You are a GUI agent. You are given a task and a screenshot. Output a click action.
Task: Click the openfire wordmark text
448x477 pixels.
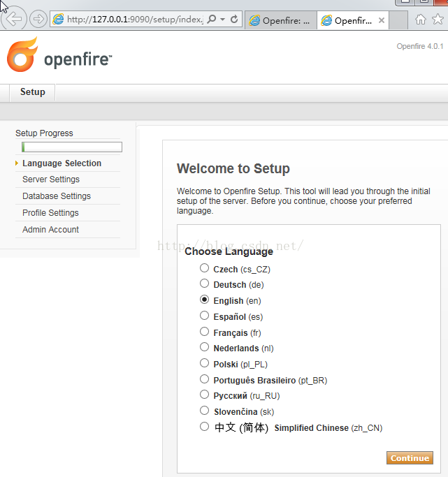tap(78, 59)
